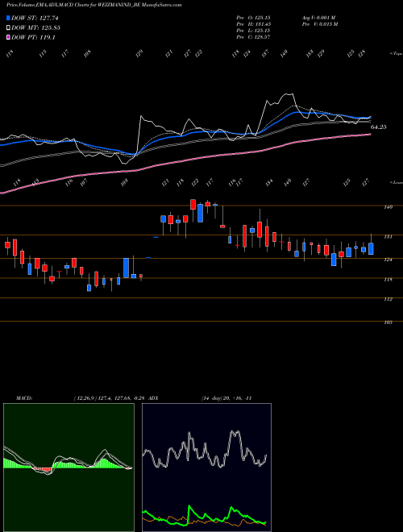The image size is (403, 532).
Task: Click the 'Pre C: 128.57' value
Action: 253,37
